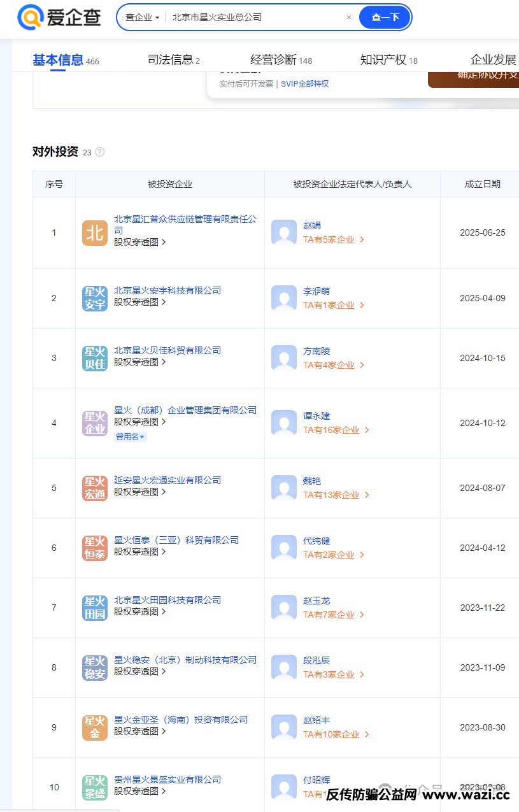Open 北京星火安宇科技有限公司 company page
The height and width of the screenshot is (812, 519).
[x=167, y=290]
